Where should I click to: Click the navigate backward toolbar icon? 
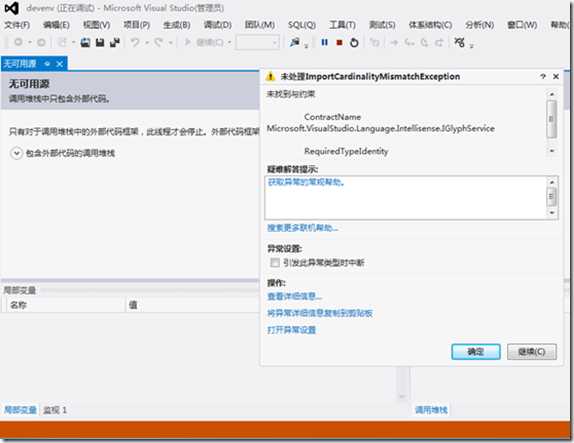tap(18, 42)
